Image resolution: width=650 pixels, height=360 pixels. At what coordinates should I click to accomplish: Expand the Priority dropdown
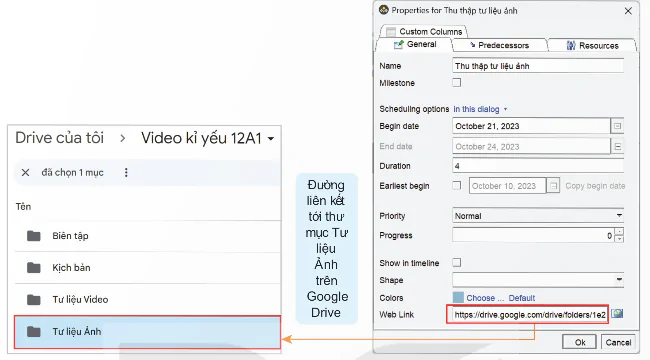[x=619, y=216]
